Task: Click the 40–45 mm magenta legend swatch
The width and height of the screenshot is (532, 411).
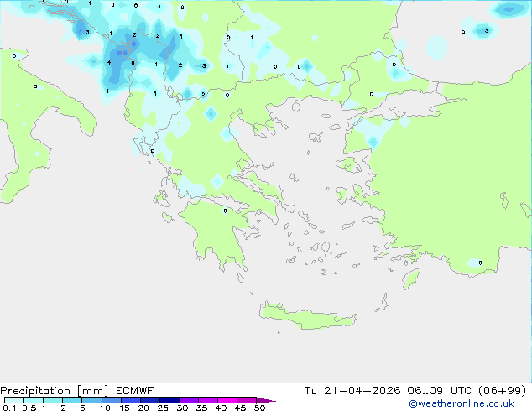Action: (227, 400)
